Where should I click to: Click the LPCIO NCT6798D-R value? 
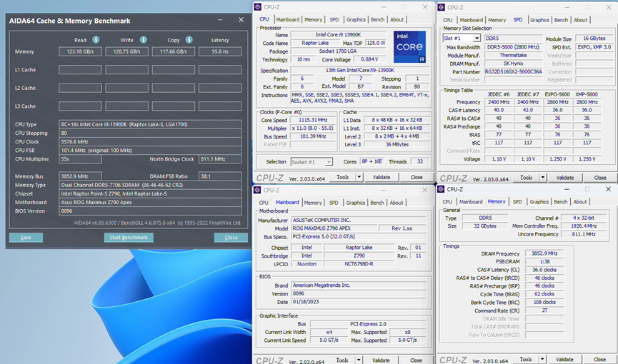359,264
